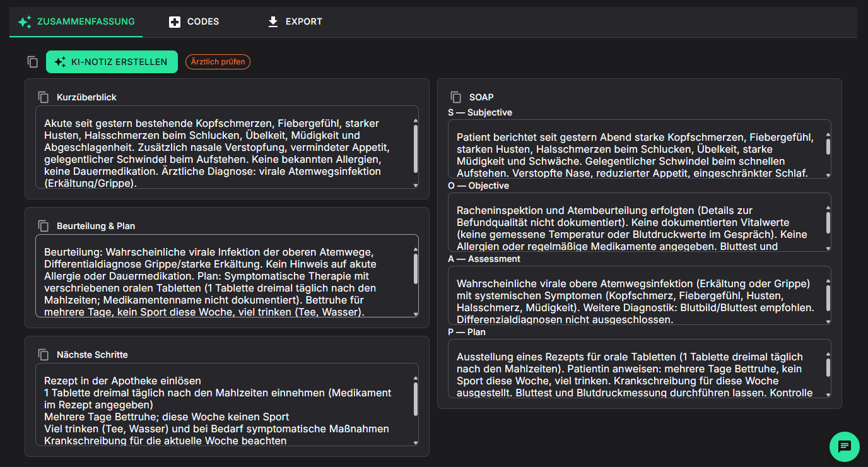This screenshot has height=467, width=868.
Task: Click the Nächste Schritte scrollbar down arrow
Action: click(415, 442)
